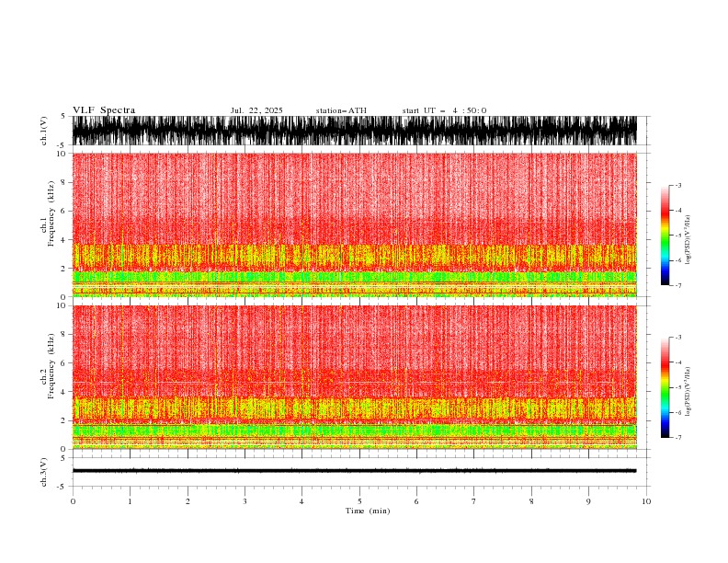Viewport: 728px width, 563px height.
Task: Click time axis tick label "3"
Action: (x=245, y=501)
